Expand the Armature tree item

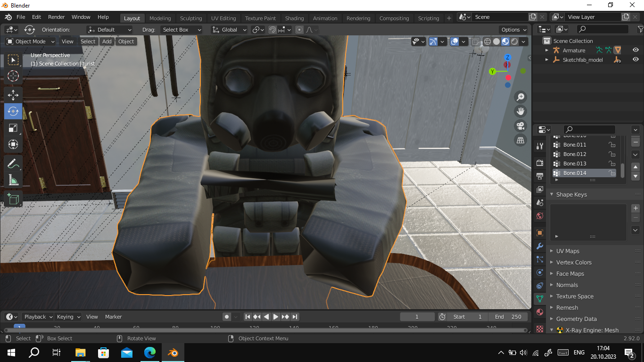547,50
